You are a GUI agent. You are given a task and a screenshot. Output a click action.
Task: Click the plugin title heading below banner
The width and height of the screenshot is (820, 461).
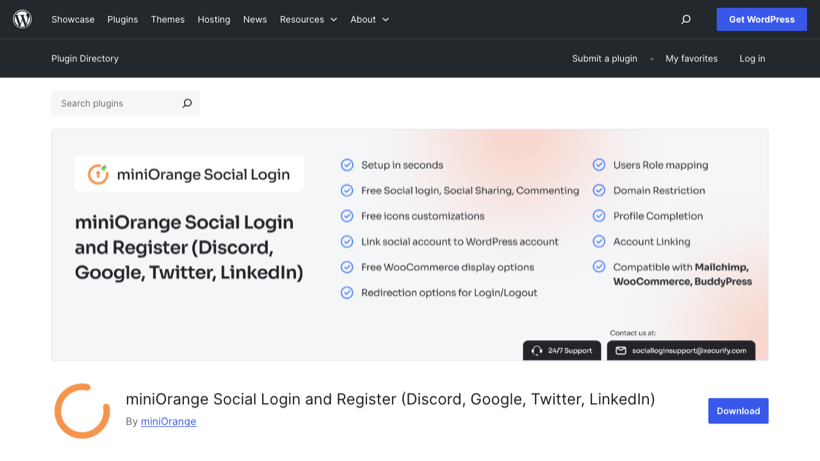(x=390, y=399)
